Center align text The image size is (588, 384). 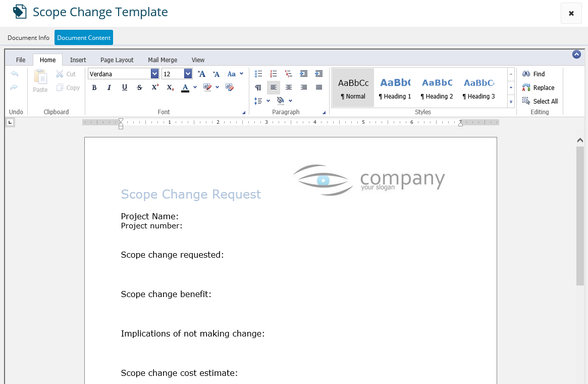click(288, 87)
